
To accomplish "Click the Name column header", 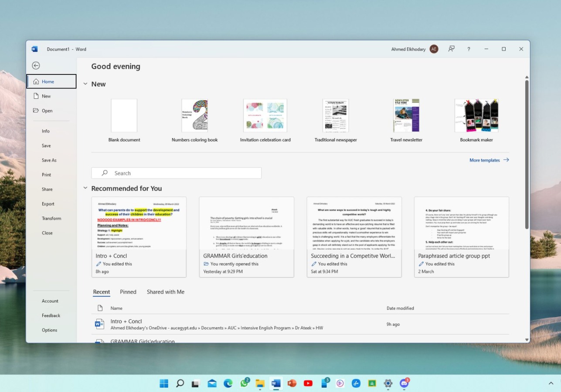I will click(116, 308).
